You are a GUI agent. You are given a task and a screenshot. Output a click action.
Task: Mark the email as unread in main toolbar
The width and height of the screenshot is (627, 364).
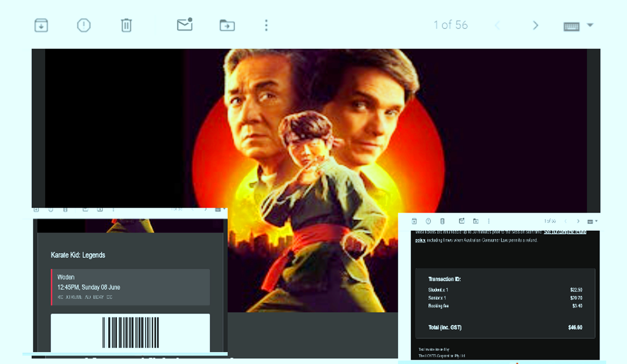click(x=185, y=24)
